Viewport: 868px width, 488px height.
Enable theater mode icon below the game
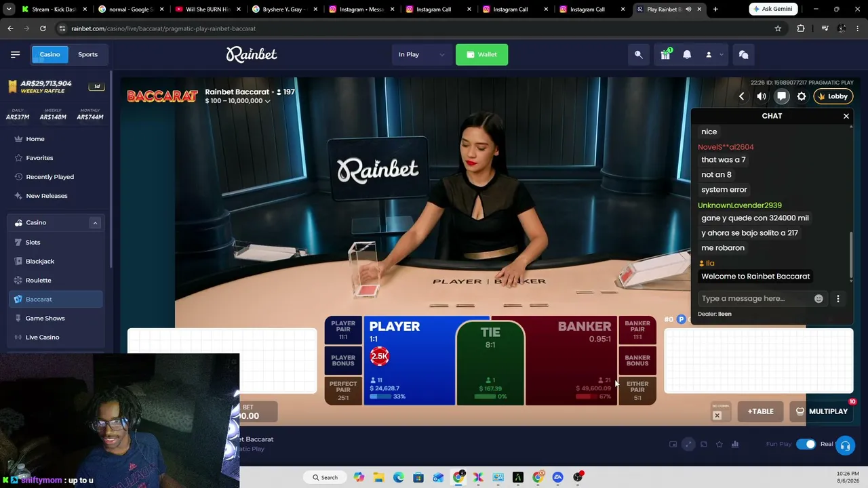(x=703, y=444)
